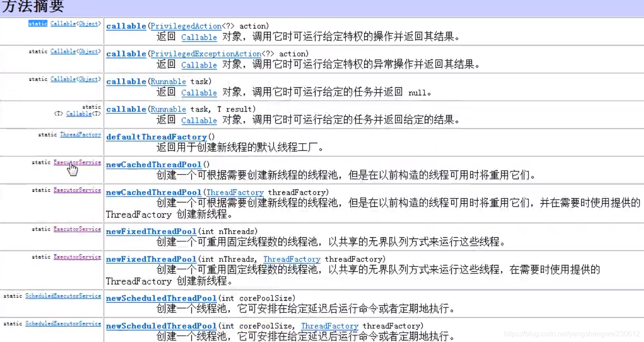
Task: Open newFixedThreadPool(int nThreads) method name link
Action: click(x=151, y=231)
